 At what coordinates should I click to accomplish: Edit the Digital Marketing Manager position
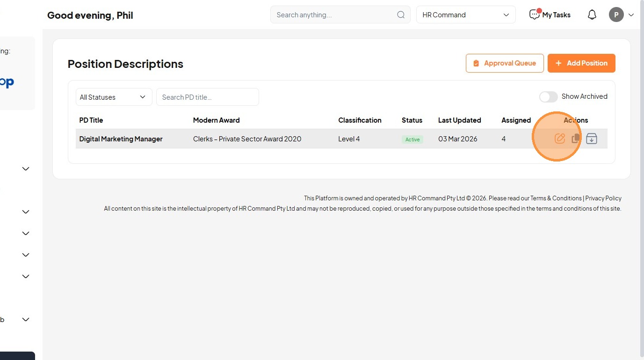pyautogui.click(x=560, y=139)
